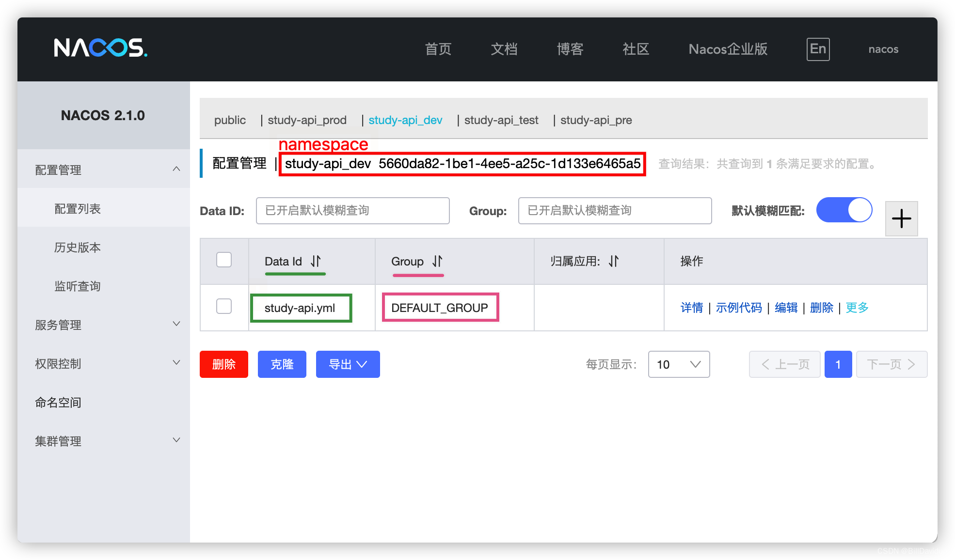Select the study-api_prod namespace tab
The height and width of the screenshot is (560, 955).
[307, 120]
